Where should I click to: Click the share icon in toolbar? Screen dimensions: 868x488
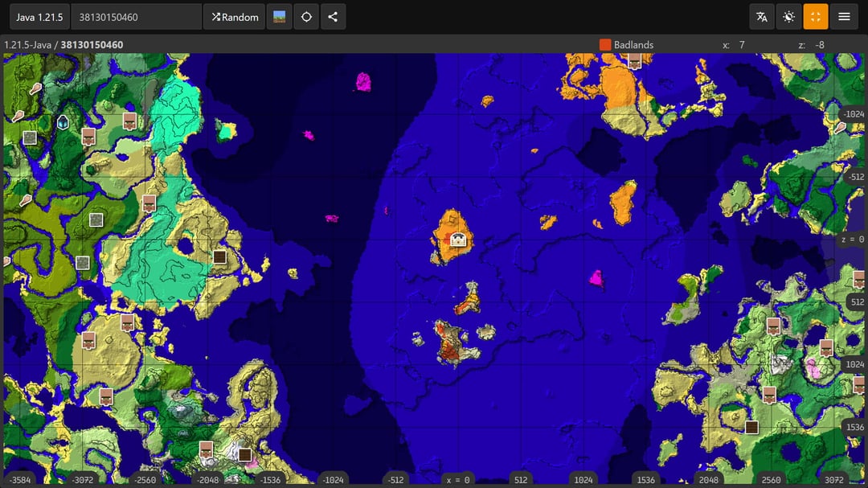click(x=333, y=17)
